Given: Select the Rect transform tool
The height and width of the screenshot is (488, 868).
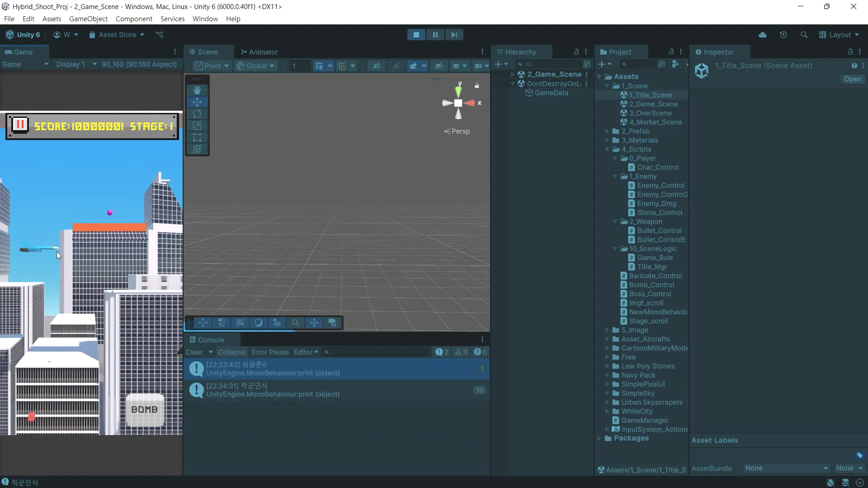Looking at the screenshot, I should click(x=197, y=137).
